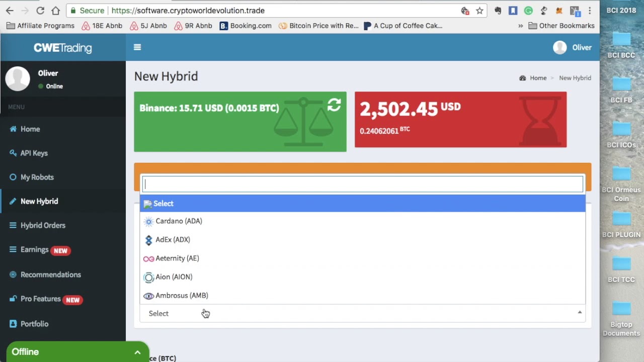Screen dimensions: 644x362
Task: Toggle the sidebar hamburger menu icon
Action: click(137, 47)
